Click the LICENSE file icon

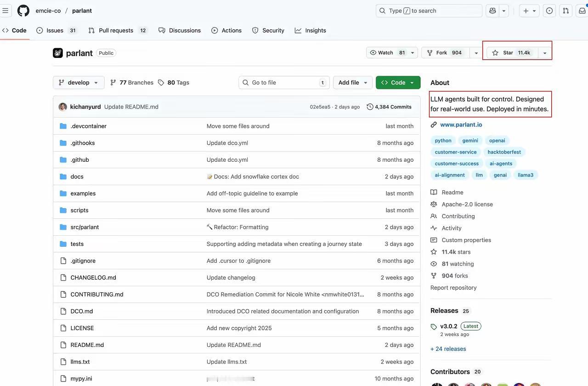[63, 328]
